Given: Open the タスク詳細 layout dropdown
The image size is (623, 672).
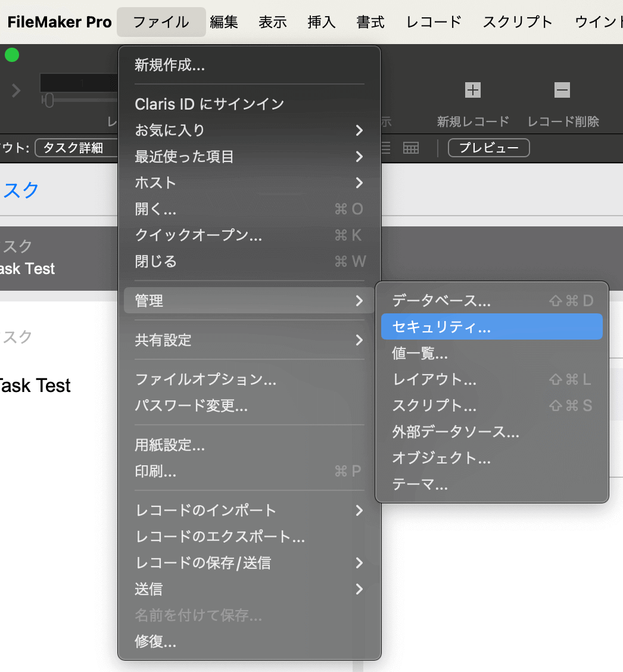Looking at the screenshot, I should point(76,148).
